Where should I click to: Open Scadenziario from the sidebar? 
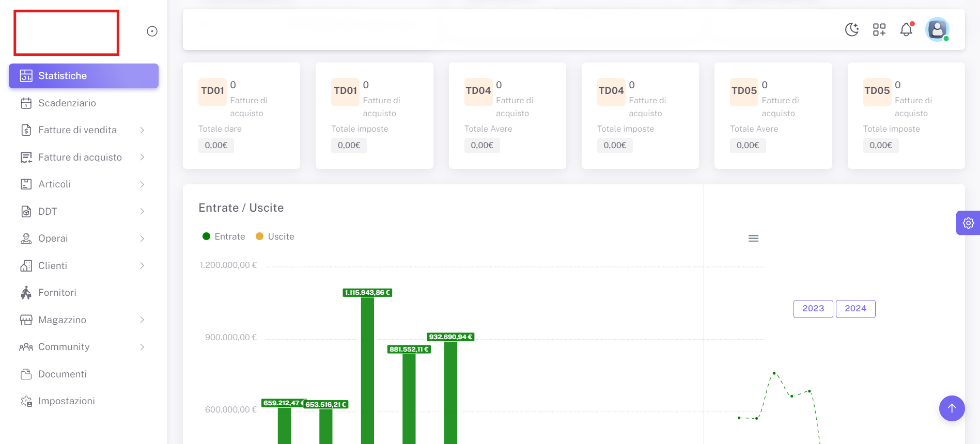click(x=67, y=103)
